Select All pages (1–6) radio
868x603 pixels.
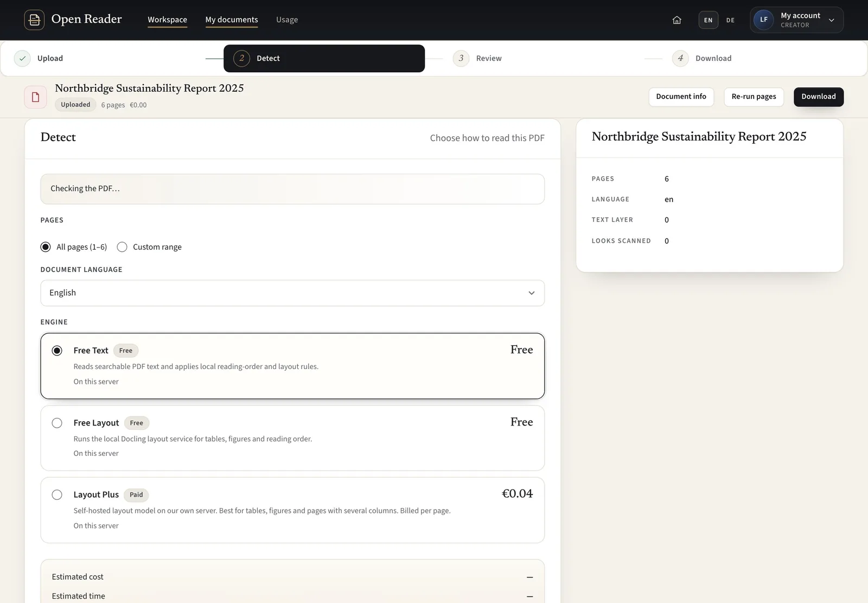coord(46,247)
